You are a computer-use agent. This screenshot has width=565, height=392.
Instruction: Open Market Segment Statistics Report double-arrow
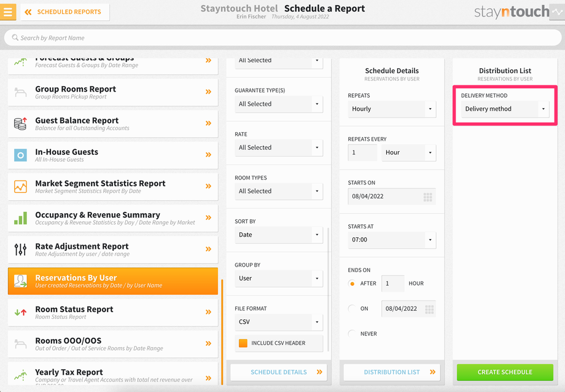(208, 186)
